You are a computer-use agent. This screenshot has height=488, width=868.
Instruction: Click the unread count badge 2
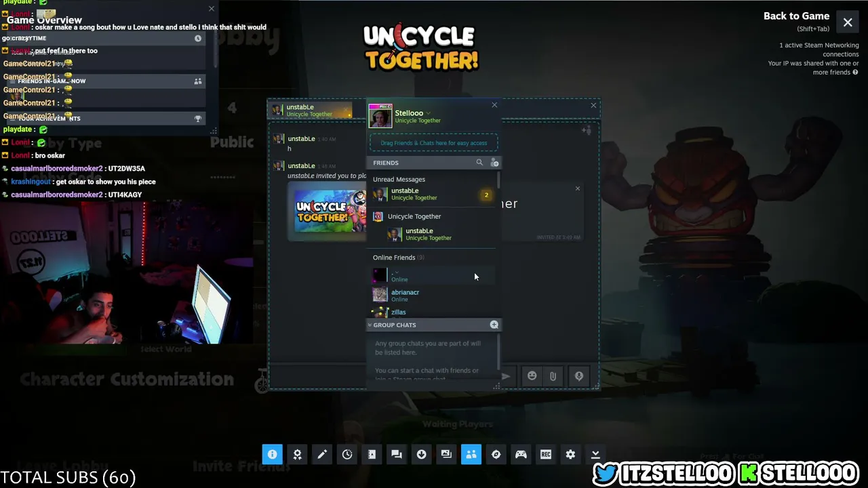(x=486, y=195)
